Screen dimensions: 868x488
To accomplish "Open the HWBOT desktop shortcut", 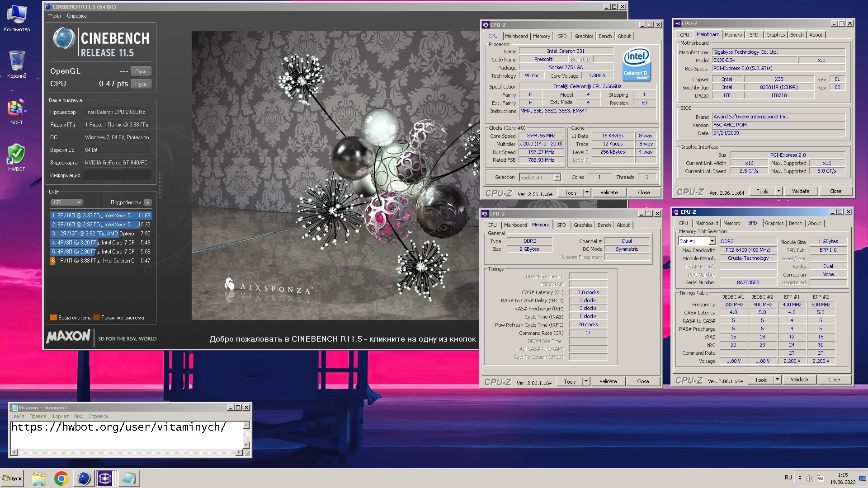I will tap(17, 158).
